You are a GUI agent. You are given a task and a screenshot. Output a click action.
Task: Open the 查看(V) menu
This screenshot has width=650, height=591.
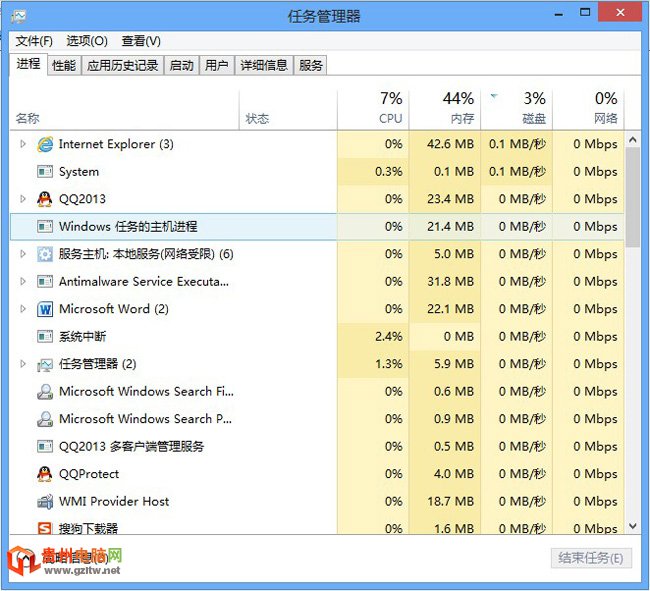(141, 41)
